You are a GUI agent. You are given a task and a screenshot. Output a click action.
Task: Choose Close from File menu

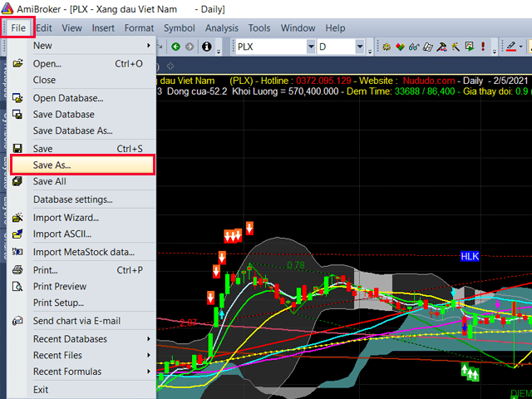tap(83, 80)
